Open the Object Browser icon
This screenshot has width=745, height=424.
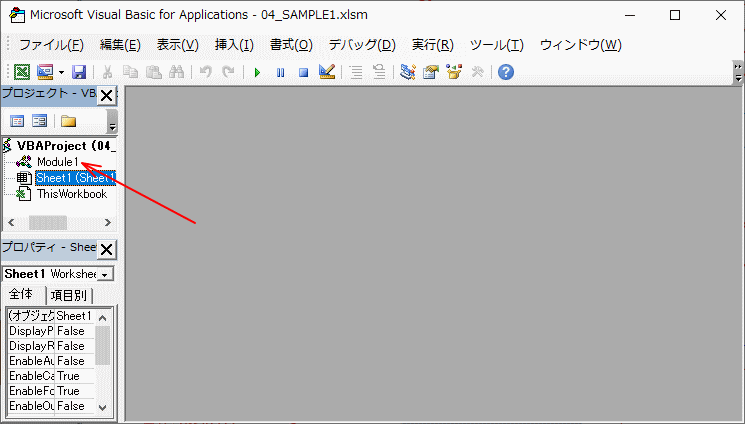[x=454, y=72]
